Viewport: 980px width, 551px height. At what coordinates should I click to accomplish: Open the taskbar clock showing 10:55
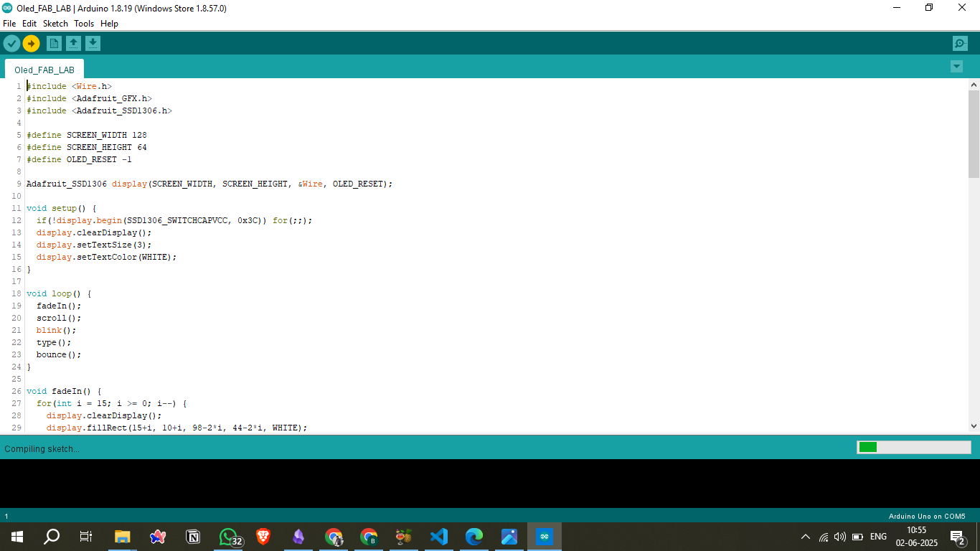click(x=916, y=537)
